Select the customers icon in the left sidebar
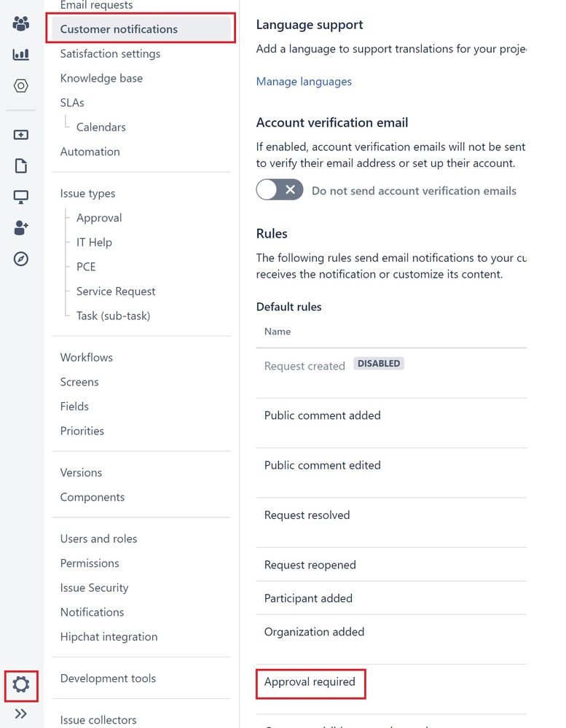The height and width of the screenshot is (728, 566). 21,23
